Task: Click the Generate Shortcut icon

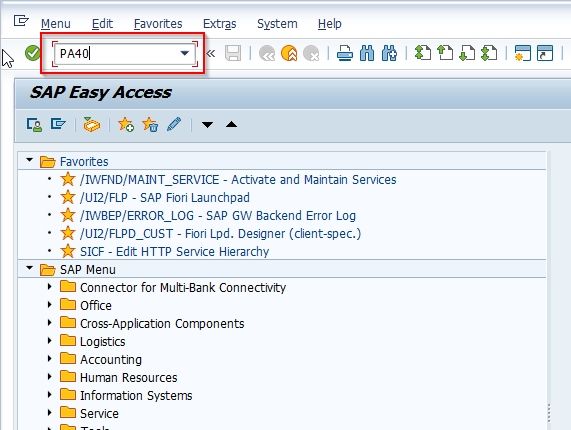Action: (x=545, y=53)
